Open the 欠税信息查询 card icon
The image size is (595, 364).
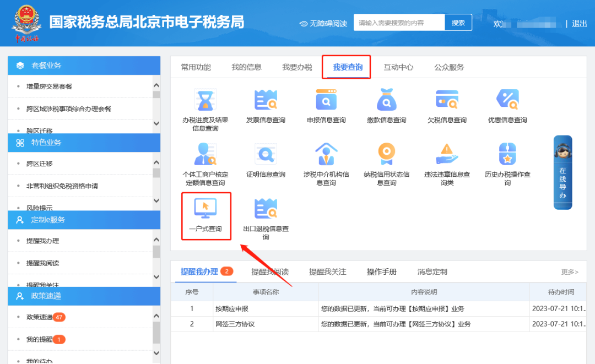coord(447,100)
